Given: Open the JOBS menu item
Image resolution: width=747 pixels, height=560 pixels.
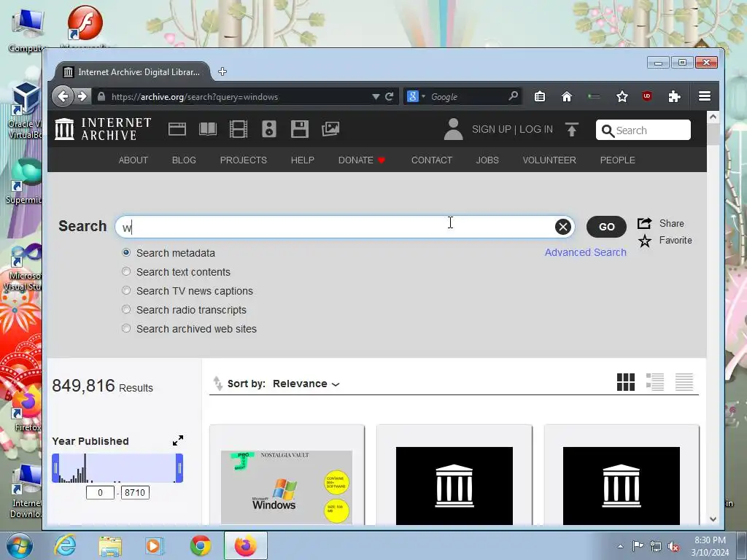Looking at the screenshot, I should point(487,160).
